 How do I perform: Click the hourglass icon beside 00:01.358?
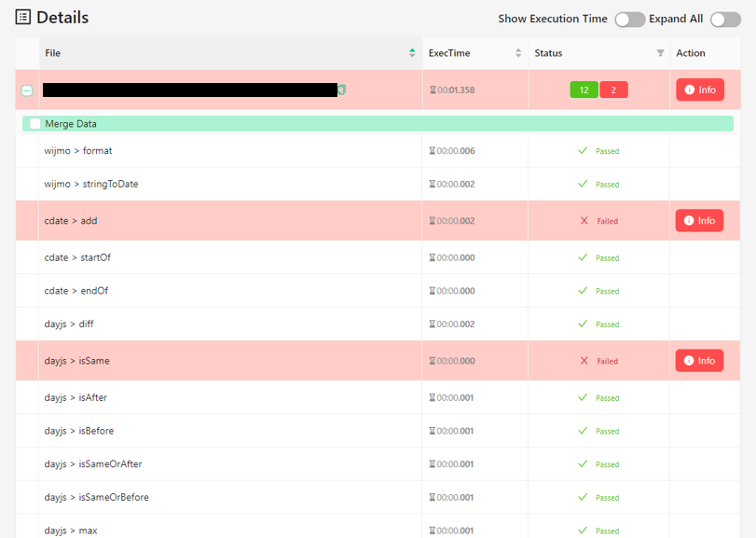coord(432,90)
